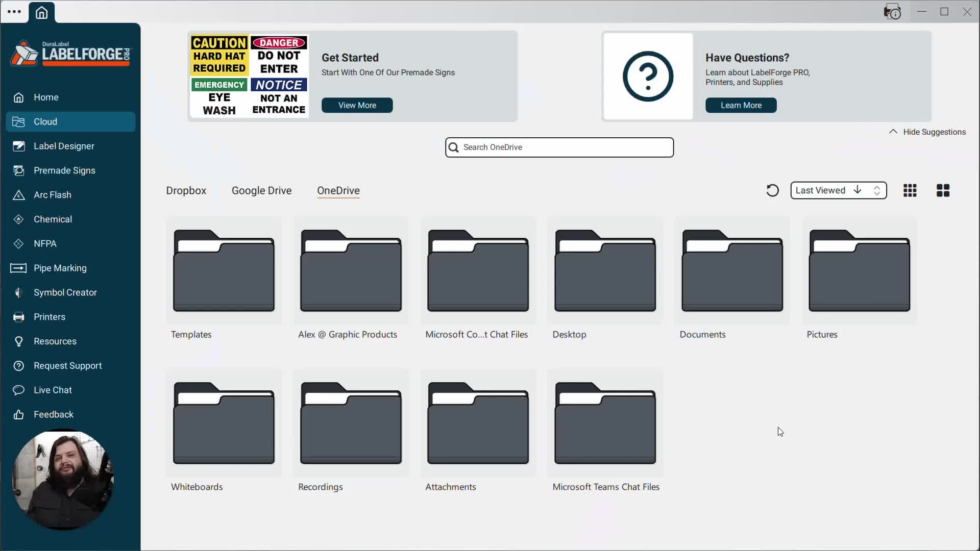This screenshot has width=980, height=551.
Task: Select the Symbol Creator sidebar item
Action: (70, 293)
